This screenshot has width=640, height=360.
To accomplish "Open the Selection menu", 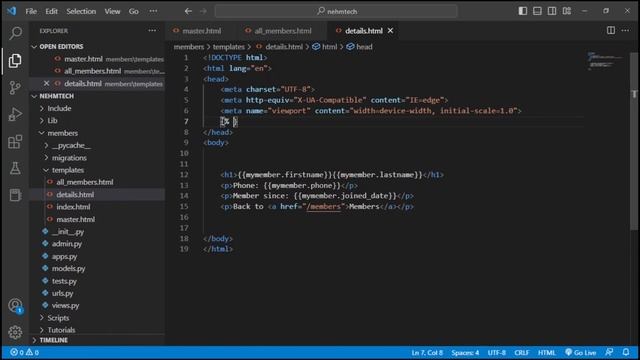I will (x=81, y=11).
